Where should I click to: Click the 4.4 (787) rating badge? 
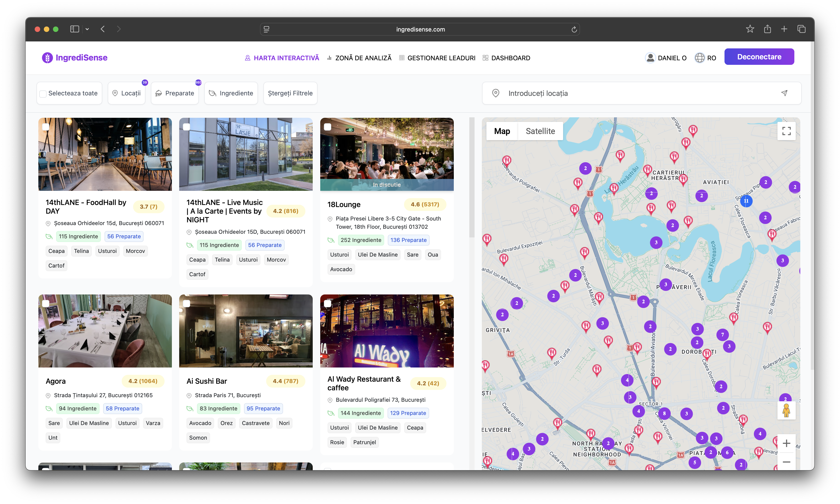[x=286, y=381]
